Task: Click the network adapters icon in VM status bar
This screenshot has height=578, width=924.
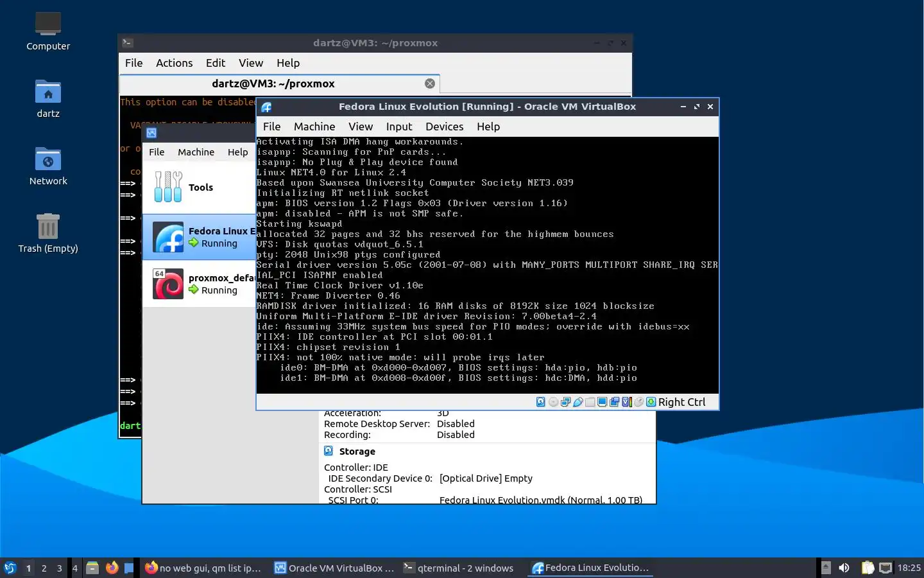Action: pyautogui.click(x=565, y=402)
